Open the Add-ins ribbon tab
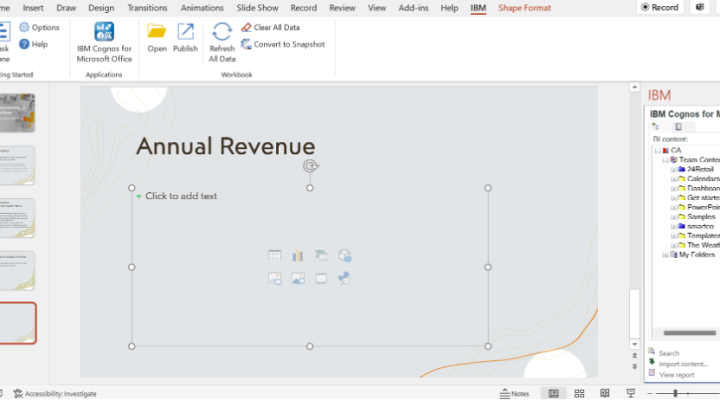Screen dimensions: 720x400 pyautogui.click(x=413, y=8)
